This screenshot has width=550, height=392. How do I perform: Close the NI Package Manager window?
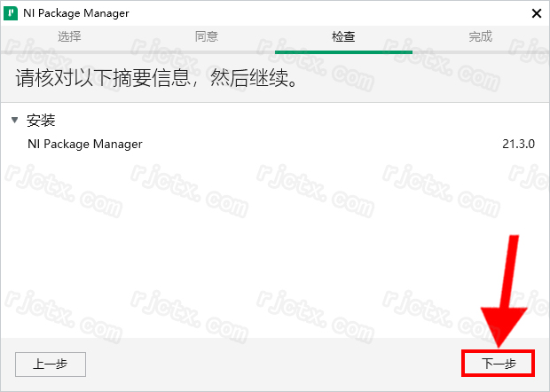click(x=537, y=13)
